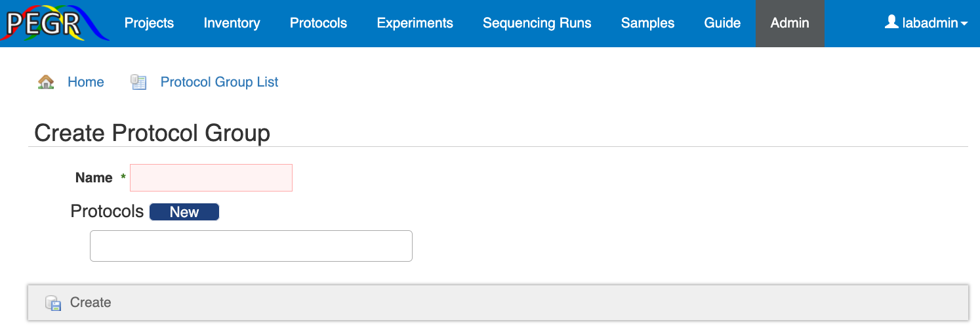Click the Protocol Group List icon
The width and height of the screenshot is (980, 326).
[138, 82]
